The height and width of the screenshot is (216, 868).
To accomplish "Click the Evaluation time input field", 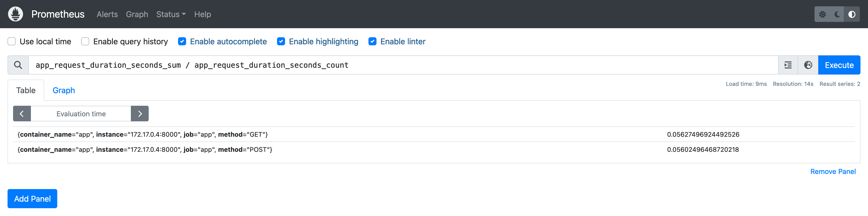I will tap(81, 114).
